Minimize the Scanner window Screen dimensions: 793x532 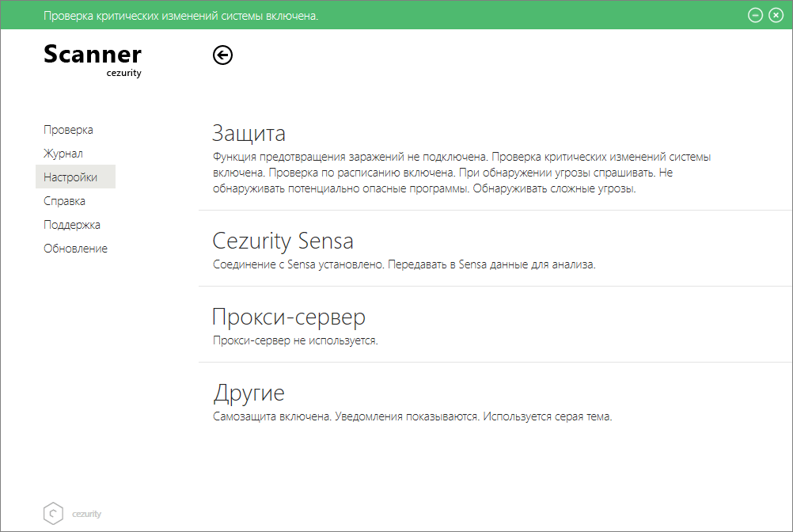pyautogui.click(x=755, y=15)
